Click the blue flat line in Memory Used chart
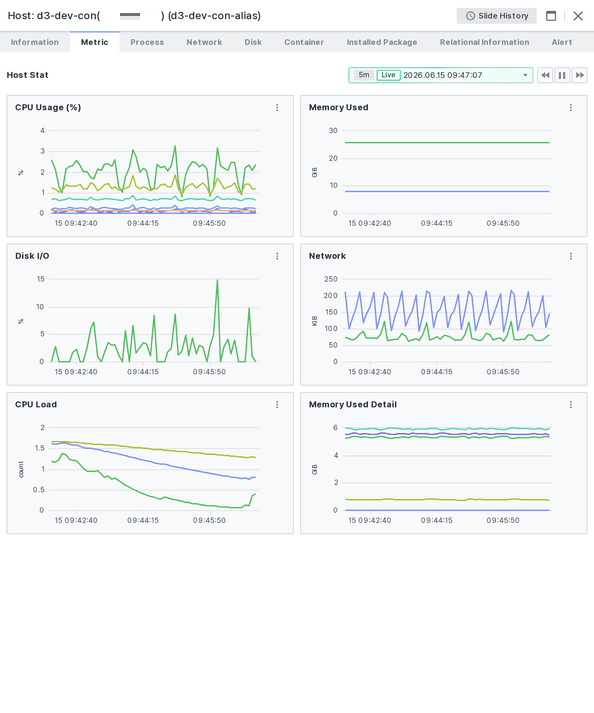594x713 pixels. 447,191
